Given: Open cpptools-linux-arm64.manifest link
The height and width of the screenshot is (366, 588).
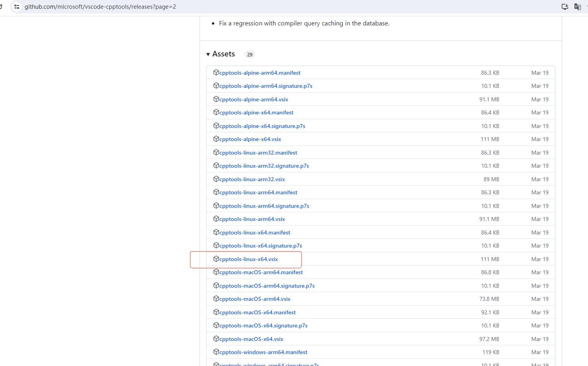Looking at the screenshot, I should click(258, 192).
